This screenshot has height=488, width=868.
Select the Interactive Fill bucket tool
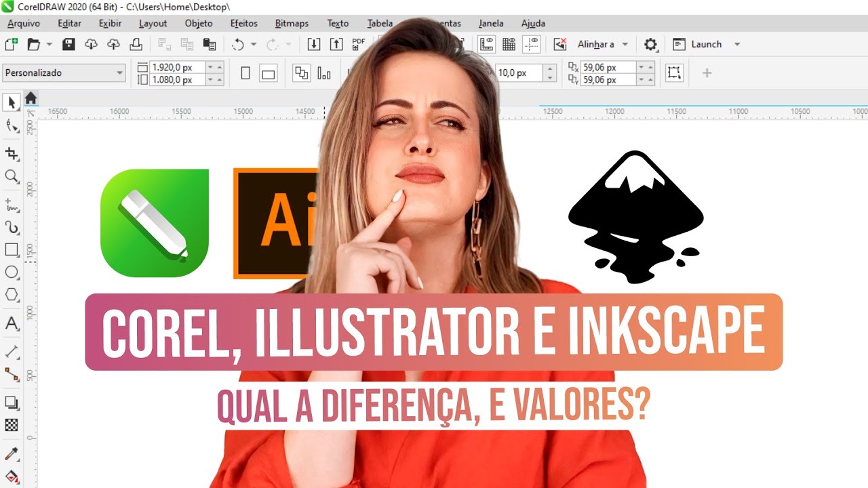[12, 476]
